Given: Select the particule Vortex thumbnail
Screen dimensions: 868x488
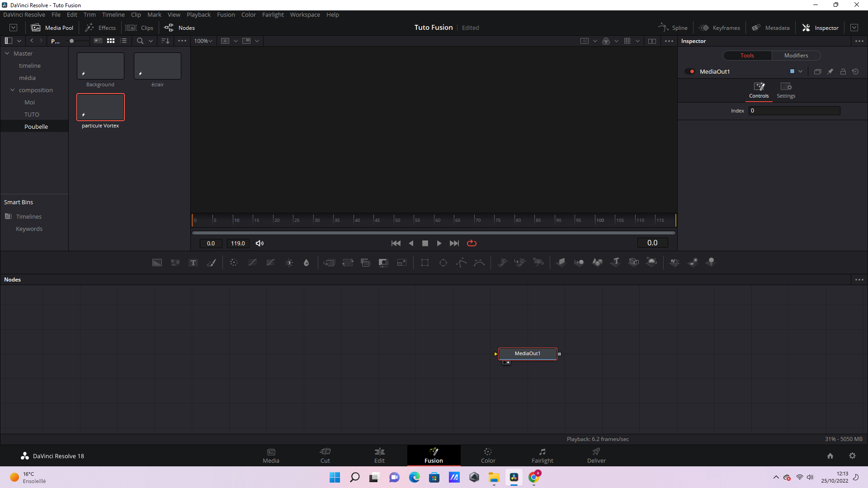Looking at the screenshot, I should (100, 107).
